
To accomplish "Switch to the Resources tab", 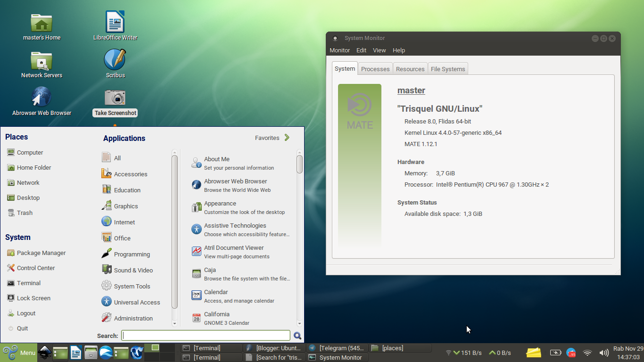I will (x=410, y=69).
